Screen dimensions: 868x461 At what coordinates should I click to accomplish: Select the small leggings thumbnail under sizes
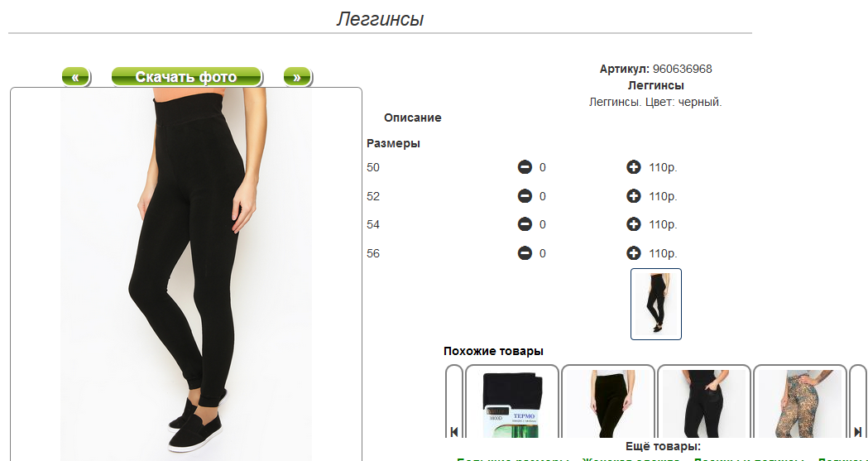[656, 304]
